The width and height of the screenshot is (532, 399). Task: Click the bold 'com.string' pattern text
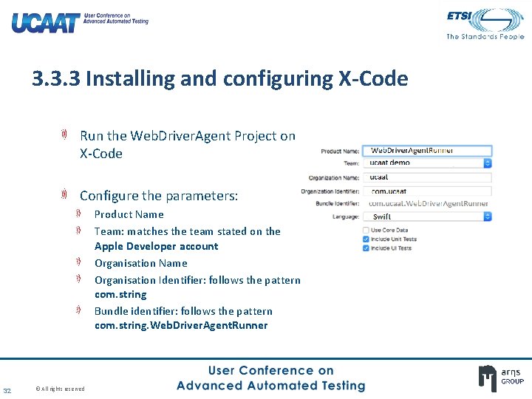(x=120, y=295)
